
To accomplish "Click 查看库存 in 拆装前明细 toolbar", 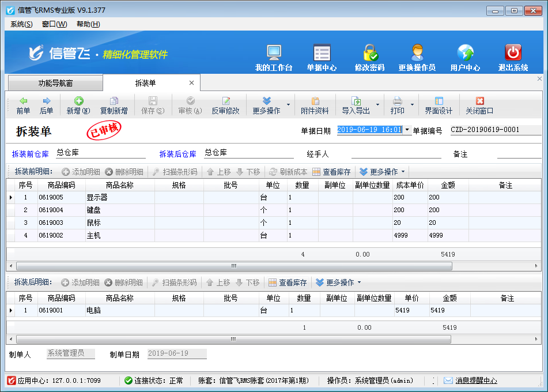I will tap(332, 172).
